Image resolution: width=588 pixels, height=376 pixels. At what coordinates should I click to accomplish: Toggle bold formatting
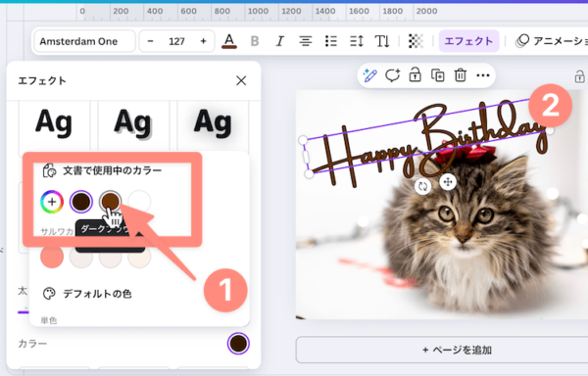coord(255,41)
